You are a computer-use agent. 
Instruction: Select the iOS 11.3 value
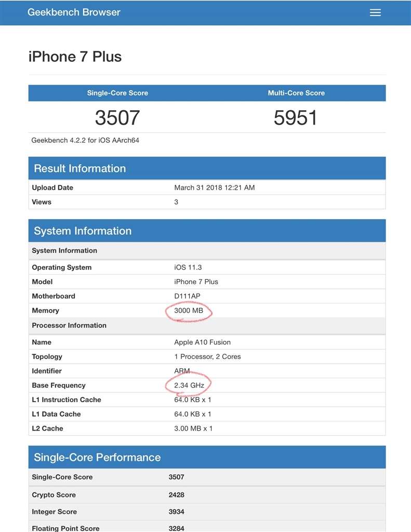(188, 268)
